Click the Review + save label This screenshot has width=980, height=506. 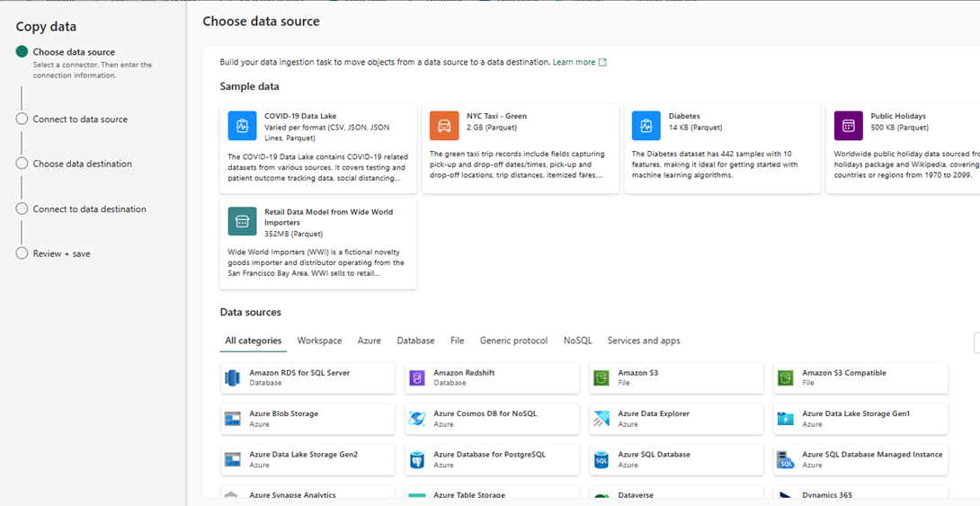(x=61, y=253)
